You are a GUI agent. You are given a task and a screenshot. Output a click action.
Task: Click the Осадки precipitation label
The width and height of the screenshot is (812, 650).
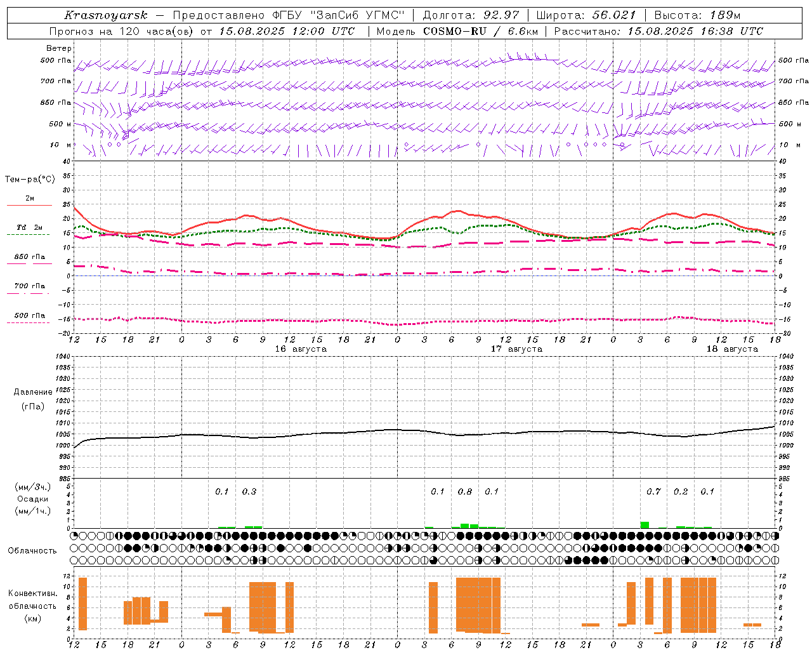tap(32, 499)
